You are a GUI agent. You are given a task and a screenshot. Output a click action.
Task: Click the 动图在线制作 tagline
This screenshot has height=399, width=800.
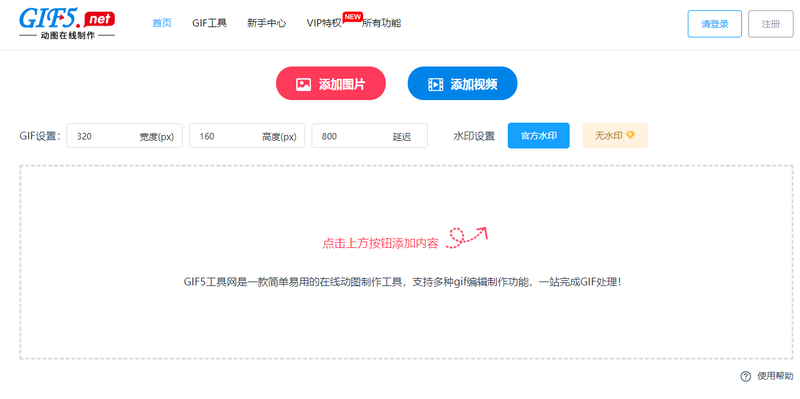(67, 36)
